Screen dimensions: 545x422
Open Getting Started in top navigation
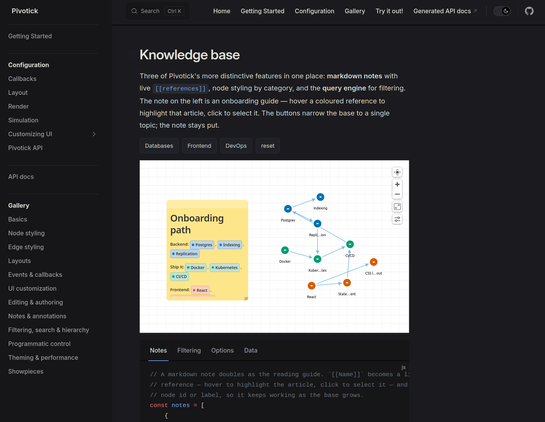(262, 11)
